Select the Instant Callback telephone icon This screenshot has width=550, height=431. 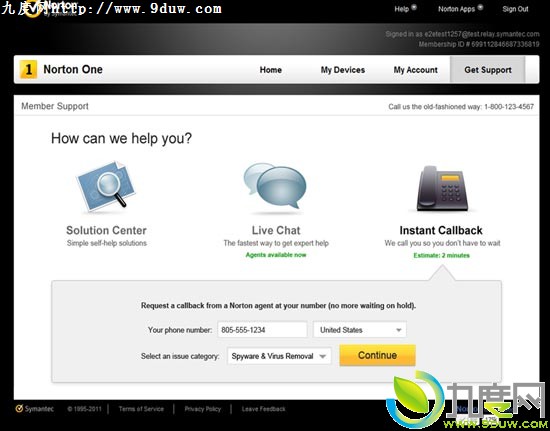click(x=442, y=188)
